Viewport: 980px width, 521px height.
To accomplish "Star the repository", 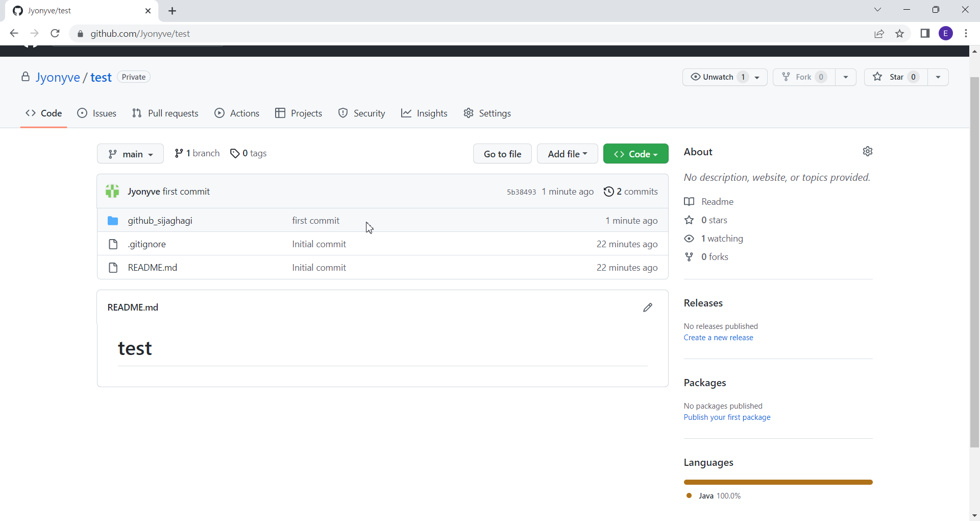I will tap(896, 77).
